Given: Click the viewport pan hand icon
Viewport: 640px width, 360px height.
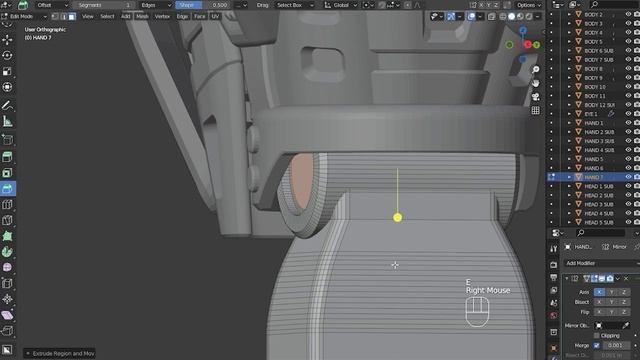Looking at the screenshot, I should coord(536,83).
